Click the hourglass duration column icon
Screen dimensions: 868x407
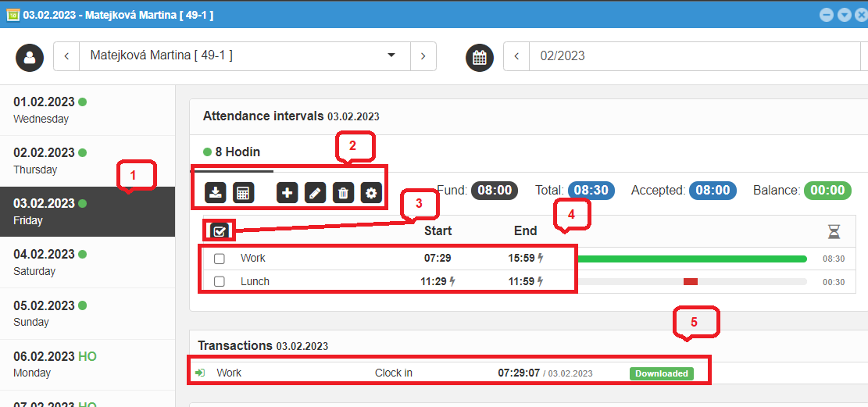834,231
